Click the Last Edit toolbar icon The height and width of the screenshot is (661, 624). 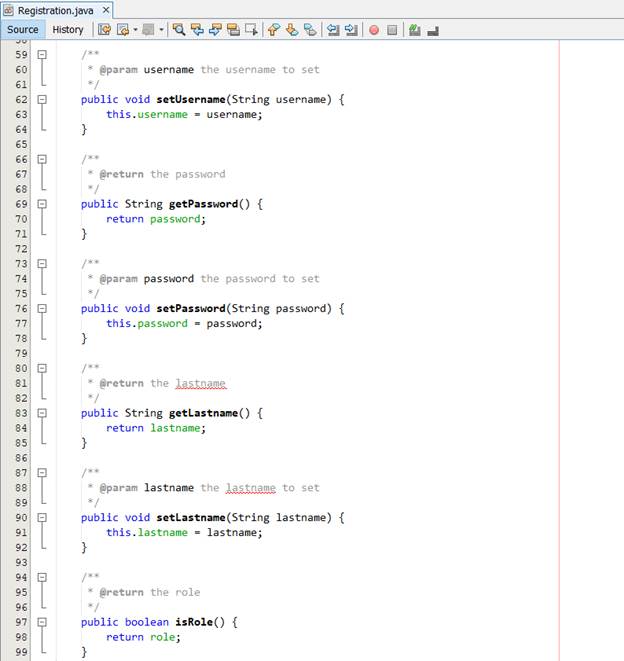(105, 30)
